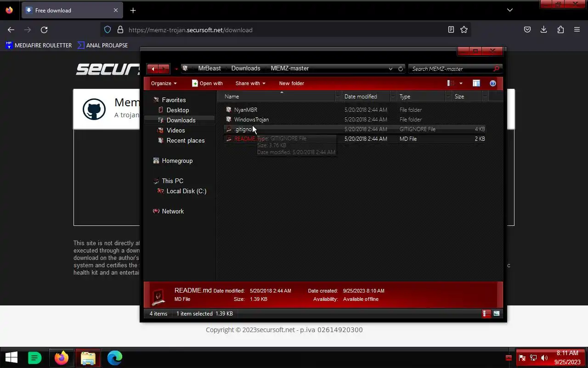588x368 pixels.
Task: Click the WindowsTrojan folder icon
Action: [229, 120]
